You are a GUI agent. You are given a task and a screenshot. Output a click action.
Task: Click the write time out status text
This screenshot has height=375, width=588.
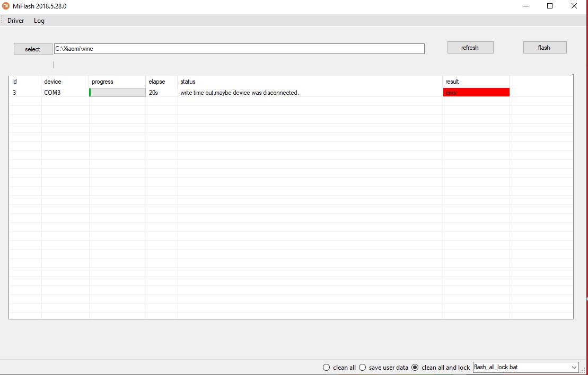pyautogui.click(x=240, y=93)
